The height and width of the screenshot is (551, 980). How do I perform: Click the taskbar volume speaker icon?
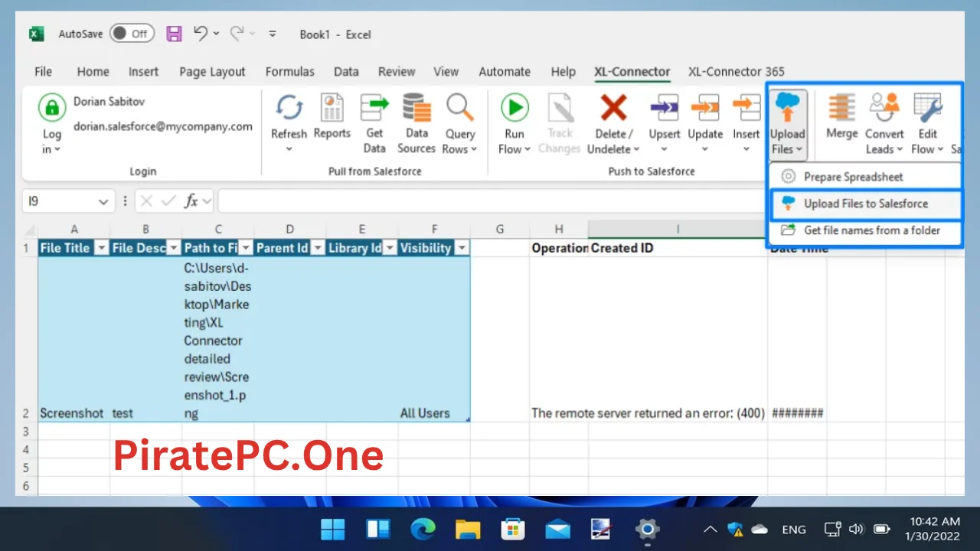pyautogui.click(x=857, y=529)
